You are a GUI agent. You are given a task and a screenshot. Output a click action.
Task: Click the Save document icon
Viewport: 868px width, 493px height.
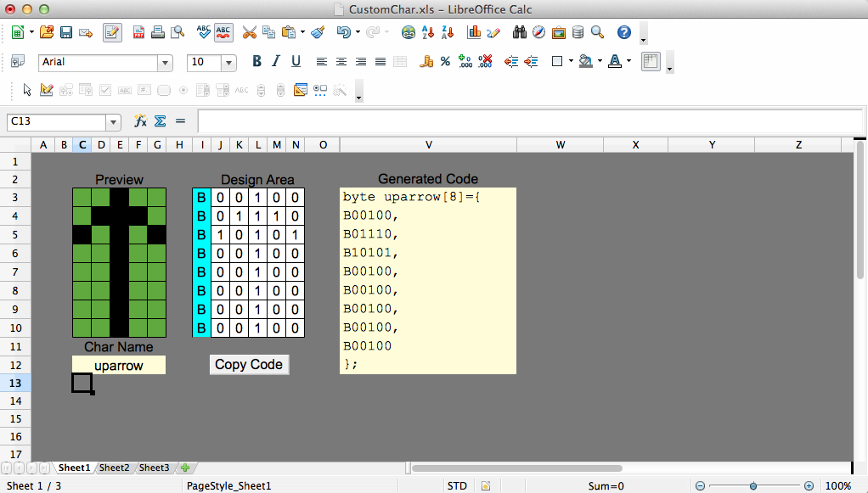65,33
